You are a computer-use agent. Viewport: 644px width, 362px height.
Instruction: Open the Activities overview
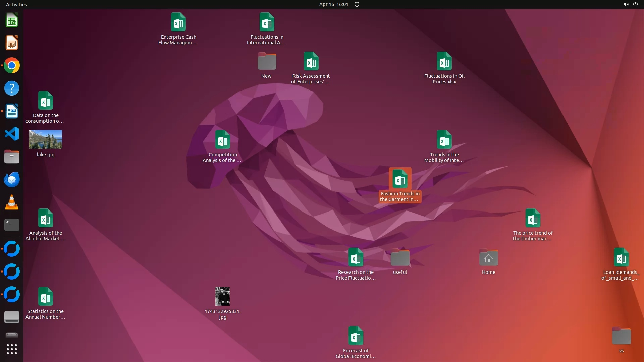(16, 4)
